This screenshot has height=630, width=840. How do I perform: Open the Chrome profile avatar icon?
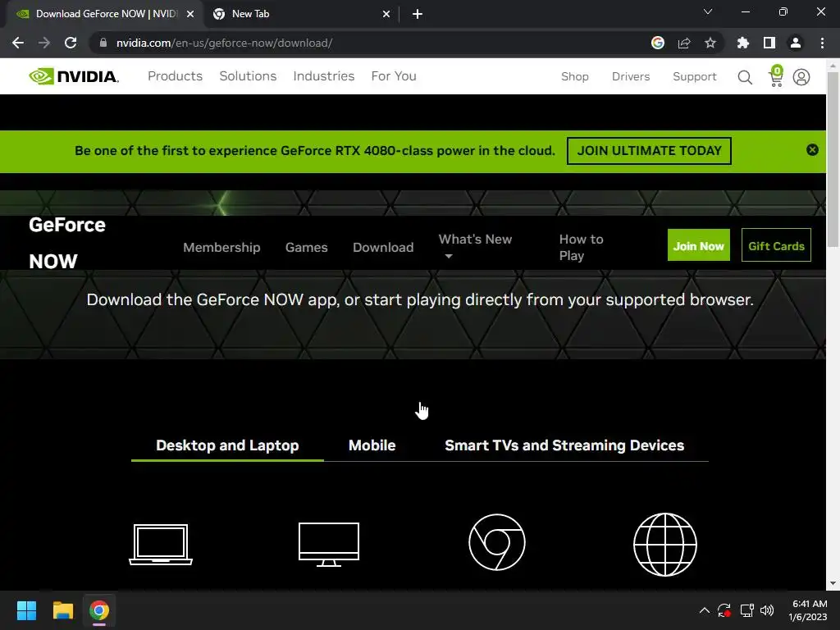[795, 43]
